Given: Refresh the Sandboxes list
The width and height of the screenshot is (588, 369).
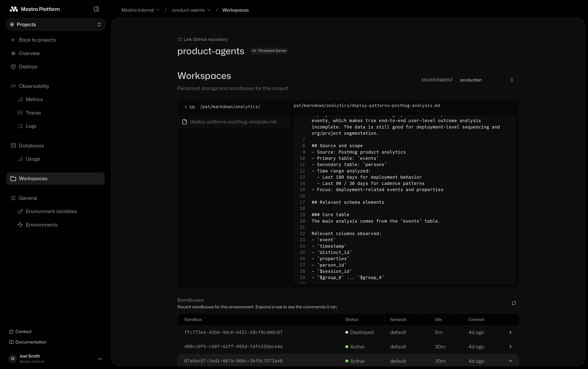Looking at the screenshot, I should tap(514, 303).
